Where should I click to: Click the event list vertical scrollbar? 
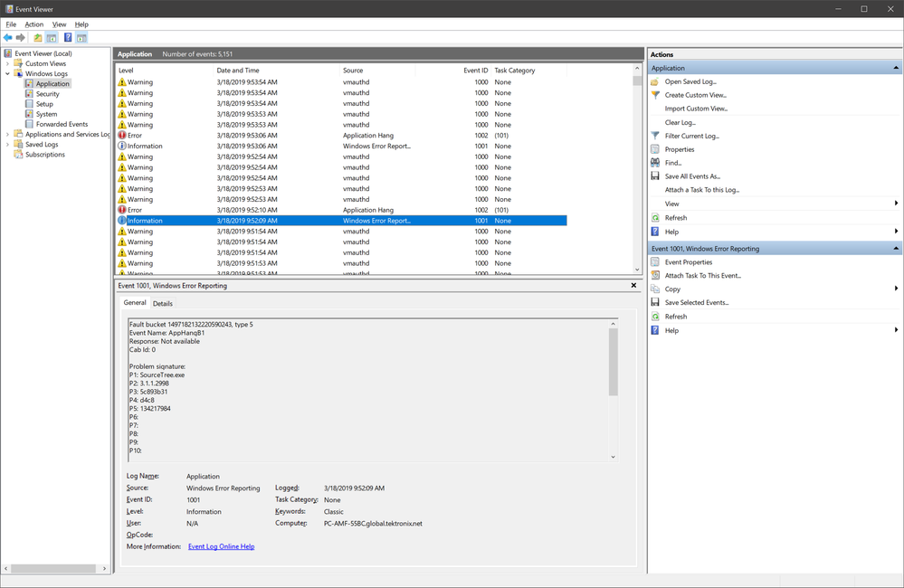point(637,169)
